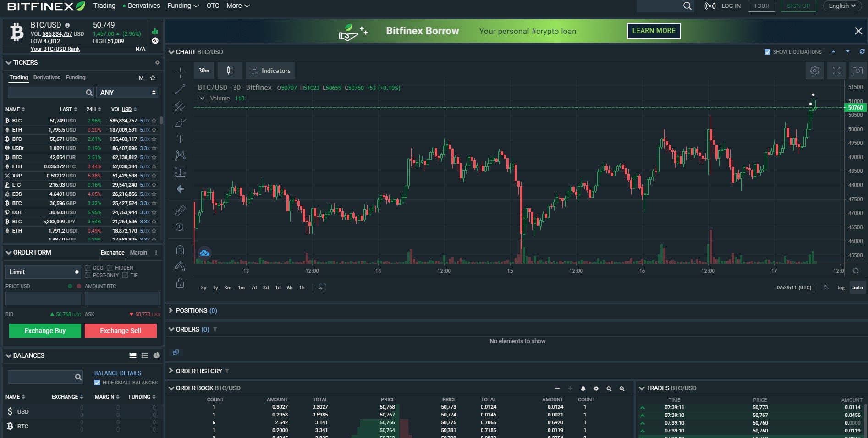Screen dimensions: 868x438
Task: Open candlestick chart style selector
Action: [230, 71]
